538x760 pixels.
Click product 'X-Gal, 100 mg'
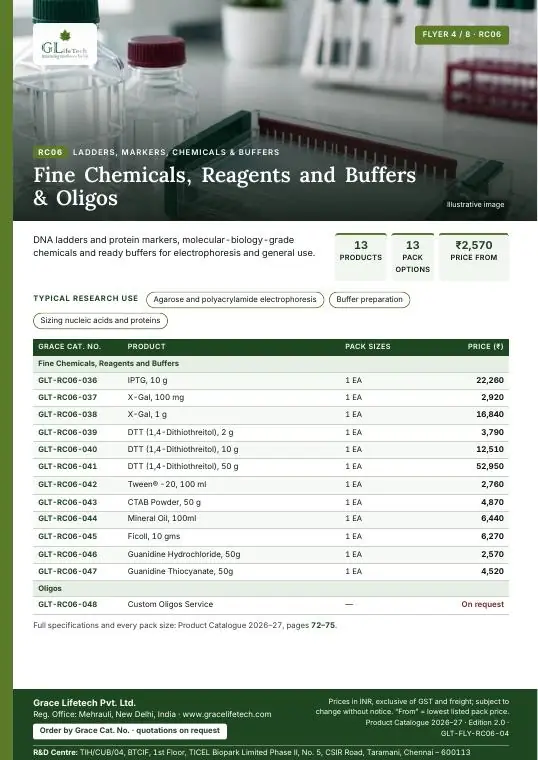pos(156,397)
